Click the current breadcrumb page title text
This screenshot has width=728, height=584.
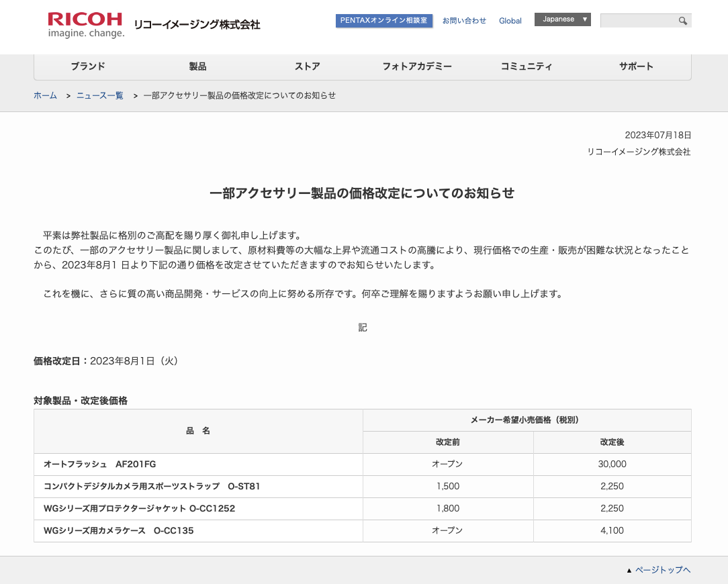[240, 95]
